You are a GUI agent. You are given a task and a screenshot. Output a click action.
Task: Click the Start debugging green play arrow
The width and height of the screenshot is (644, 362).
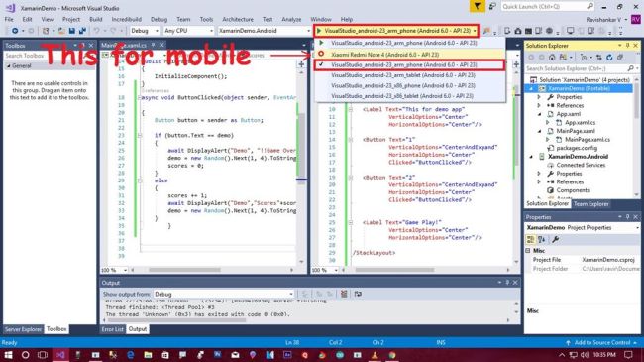coord(319,31)
